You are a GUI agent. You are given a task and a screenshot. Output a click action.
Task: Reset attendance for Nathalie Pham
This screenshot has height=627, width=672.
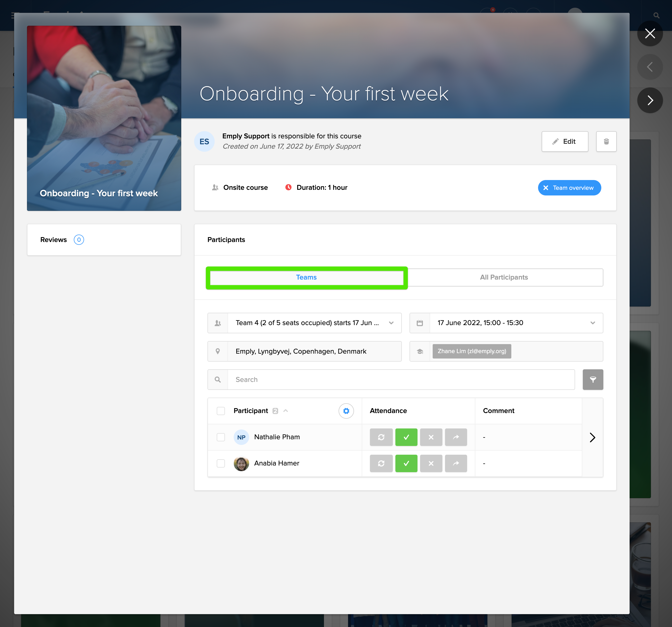[x=381, y=437]
